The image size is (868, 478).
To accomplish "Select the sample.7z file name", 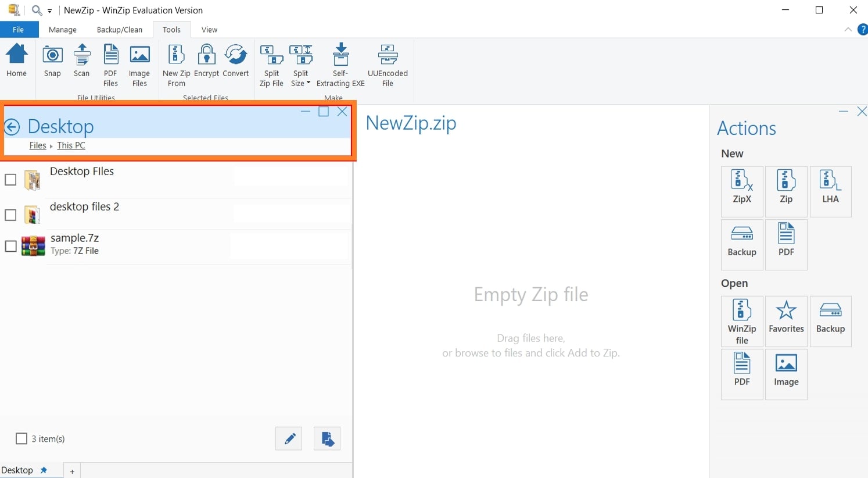I will pos(75,238).
